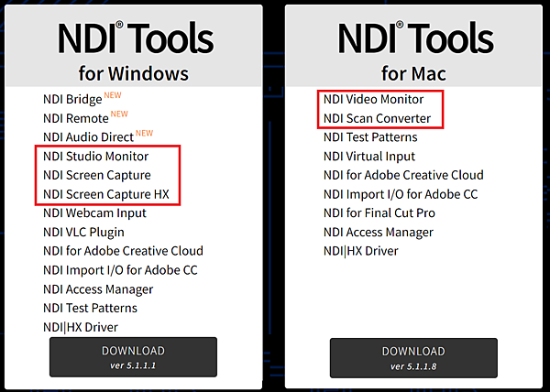Select NDI Test Patterns under Mac
The height and width of the screenshot is (392, 550).
pyautogui.click(x=370, y=137)
